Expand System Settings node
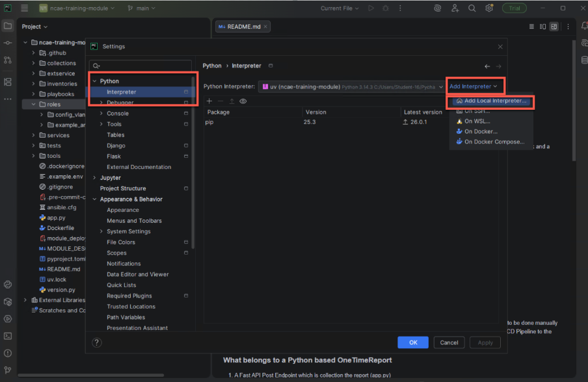This screenshot has height=382, width=588. (x=101, y=231)
